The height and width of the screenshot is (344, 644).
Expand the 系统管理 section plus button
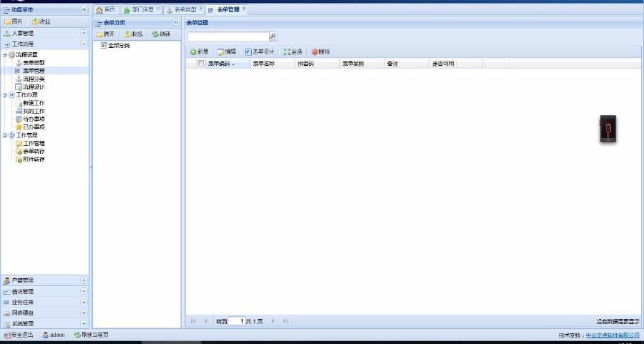click(84, 324)
